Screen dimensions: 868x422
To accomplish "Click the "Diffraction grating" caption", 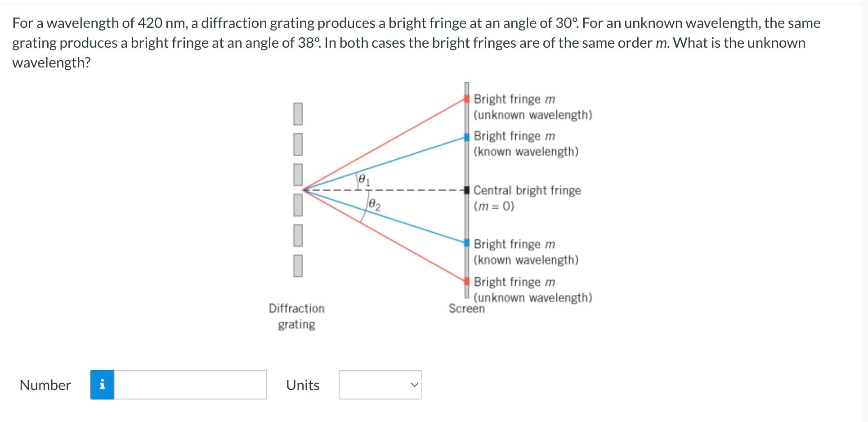I will (x=296, y=316).
